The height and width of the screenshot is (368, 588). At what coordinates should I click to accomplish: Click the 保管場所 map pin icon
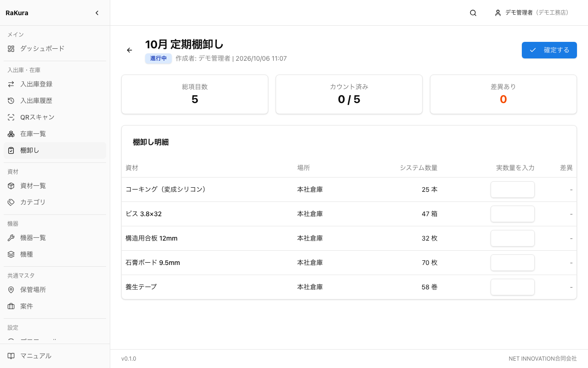11,290
